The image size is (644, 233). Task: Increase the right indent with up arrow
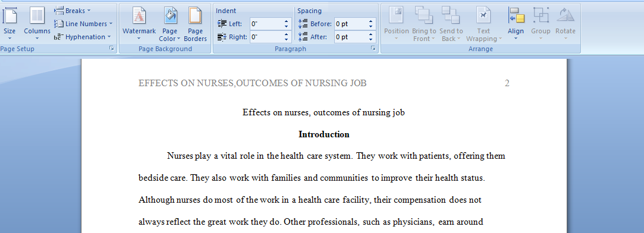(286, 34)
